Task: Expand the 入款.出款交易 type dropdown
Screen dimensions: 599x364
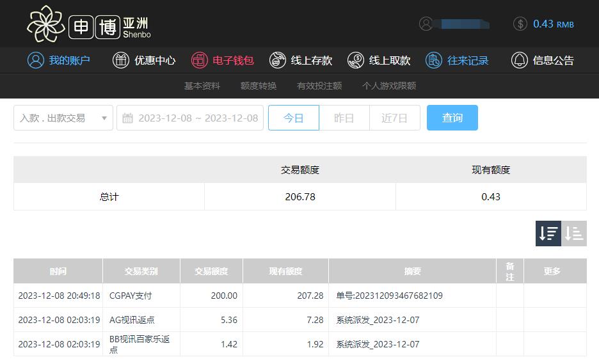Action: point(63,118)
